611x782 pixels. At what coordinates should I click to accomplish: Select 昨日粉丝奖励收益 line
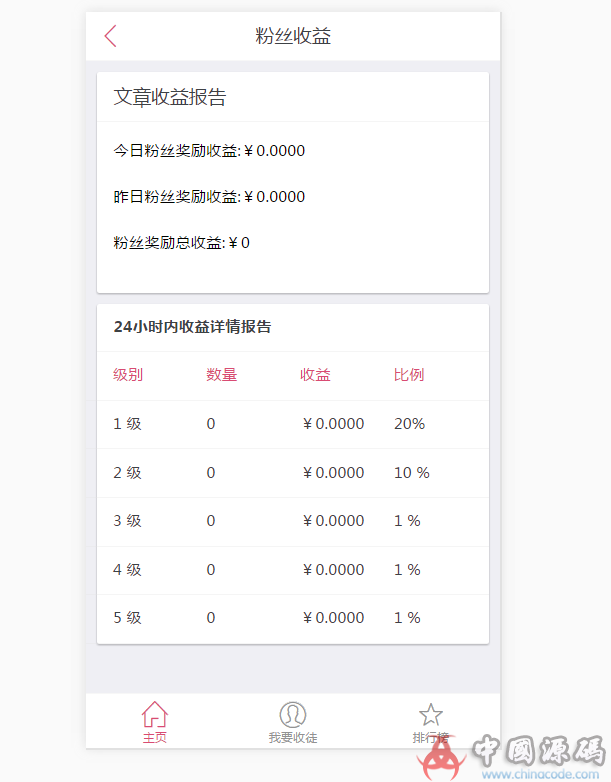point(209,196)
